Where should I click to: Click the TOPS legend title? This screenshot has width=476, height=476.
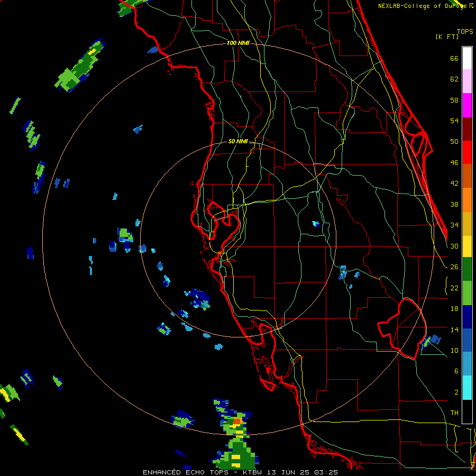(x=465, y=31)
